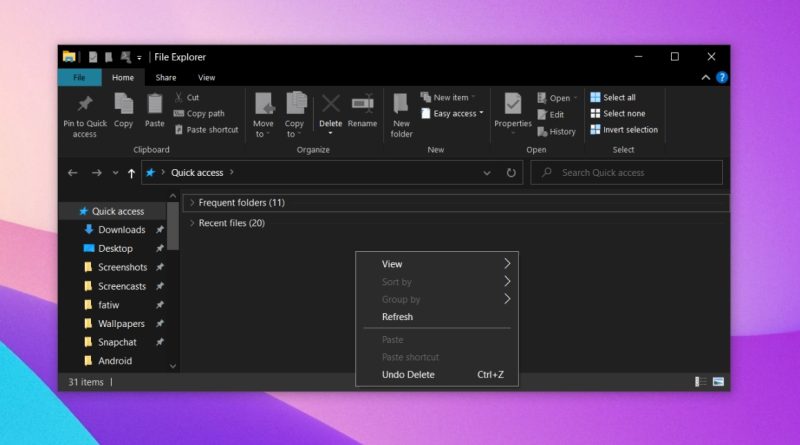The height and width of the screenshot is (445, 800).
Task: Choose Undo Delete in context menu
Action: click(x=437, y=375)
